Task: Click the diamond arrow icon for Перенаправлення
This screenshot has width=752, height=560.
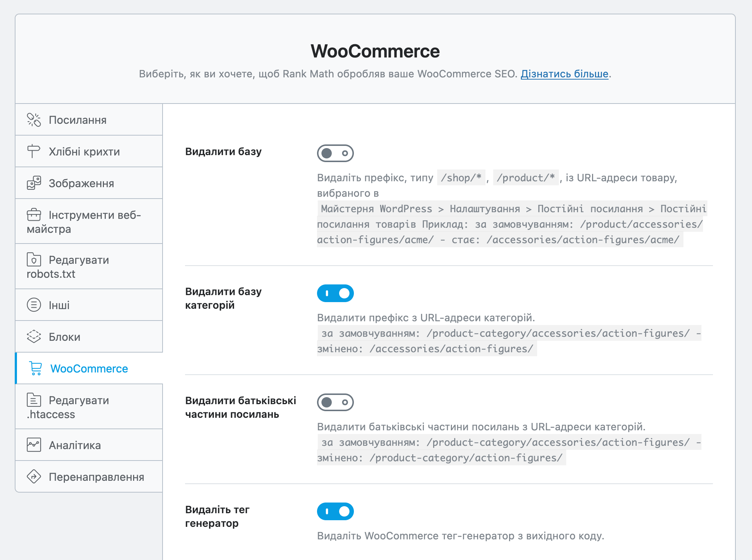Action: [x=34, y=477]
